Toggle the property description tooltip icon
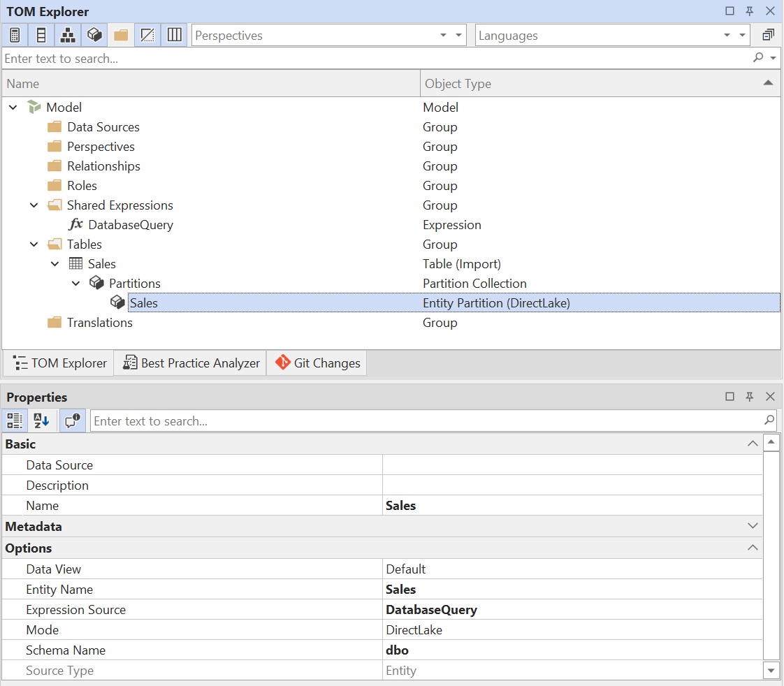 [x=72, y=420]
